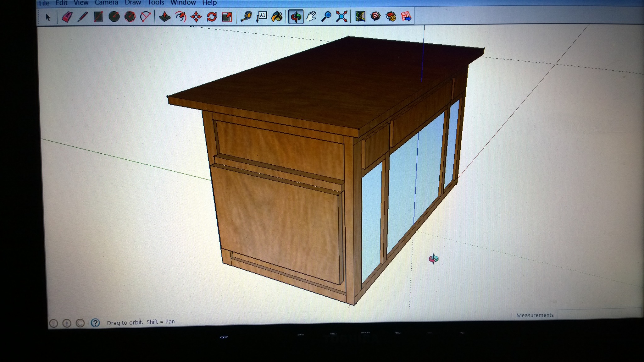The width and height of the screenshot is (644, 362).
Task: Choose the Scale tool
Action: (x=227, y=17)
